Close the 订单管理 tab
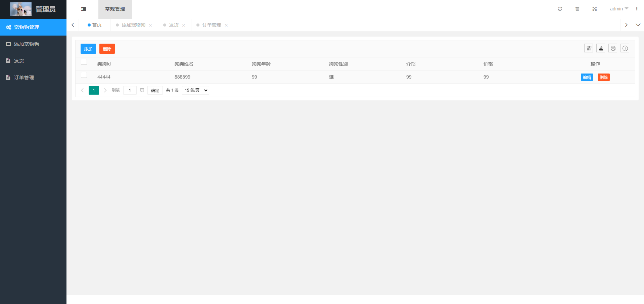The image size is (644, 304). (x=226, y=25)
